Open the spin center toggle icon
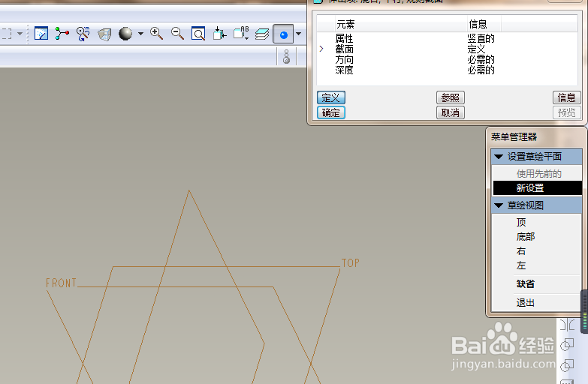This screenshot has width=588, height=384. [62, 34]
